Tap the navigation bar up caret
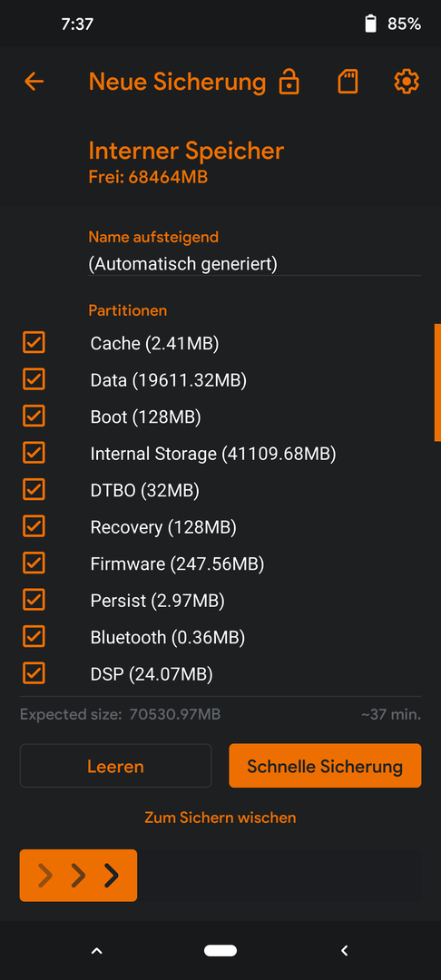 click(96, 951)
